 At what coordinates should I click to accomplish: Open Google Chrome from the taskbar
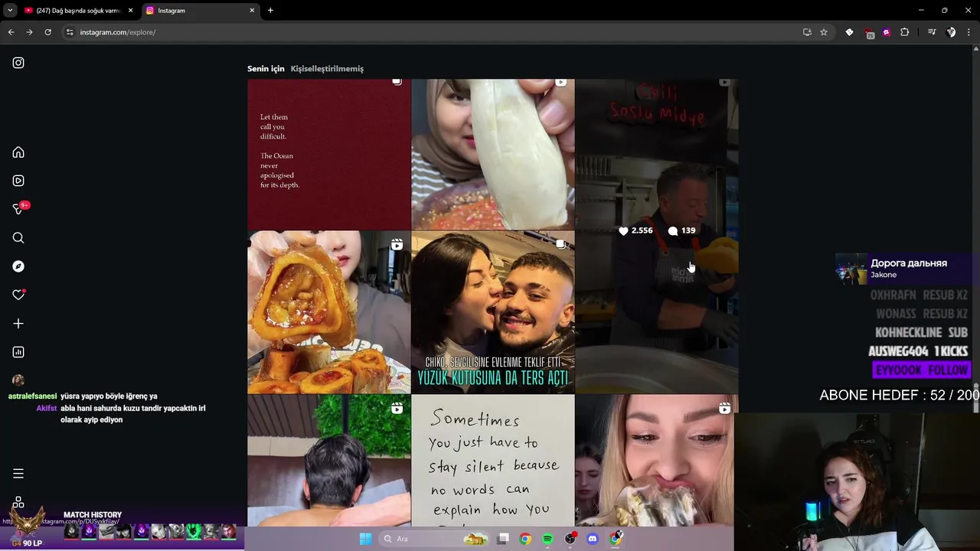[x=525, y=539]
